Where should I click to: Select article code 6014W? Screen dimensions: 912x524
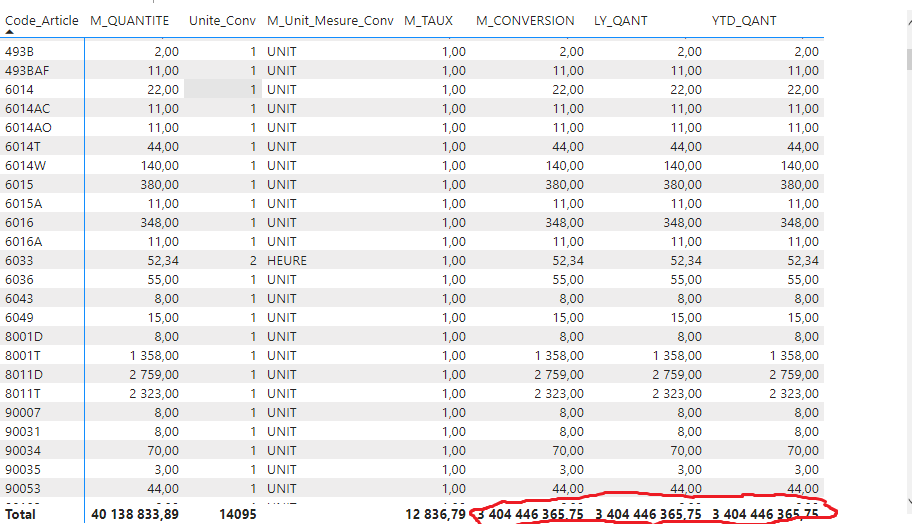pyautogui.click(x=25, y=166)
